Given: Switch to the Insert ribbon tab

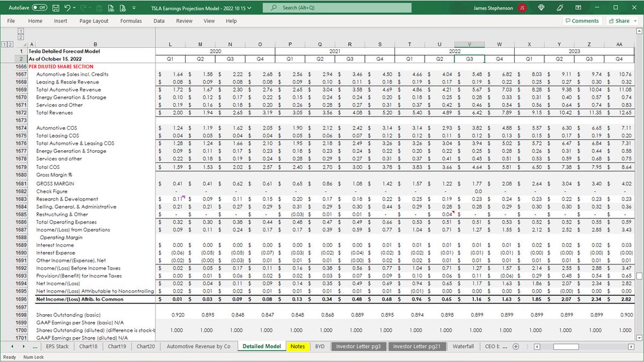Looking at the screenshot, I should coord(61,21).
